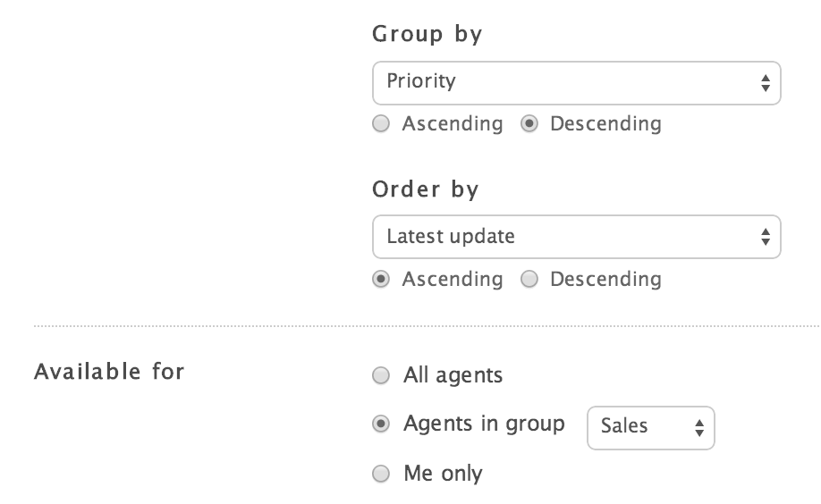
Task: Open the Order by Latest update dropdown
Action: 576,237
